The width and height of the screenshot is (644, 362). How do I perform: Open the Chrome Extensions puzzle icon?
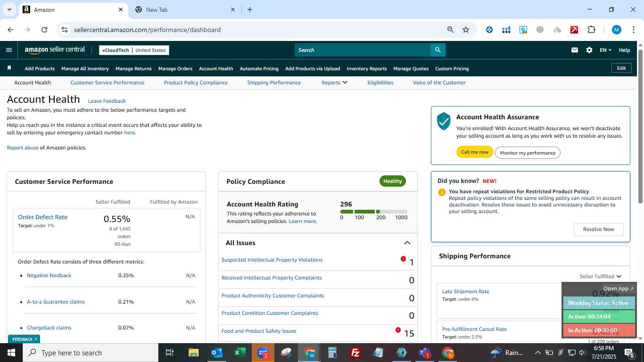591,30
